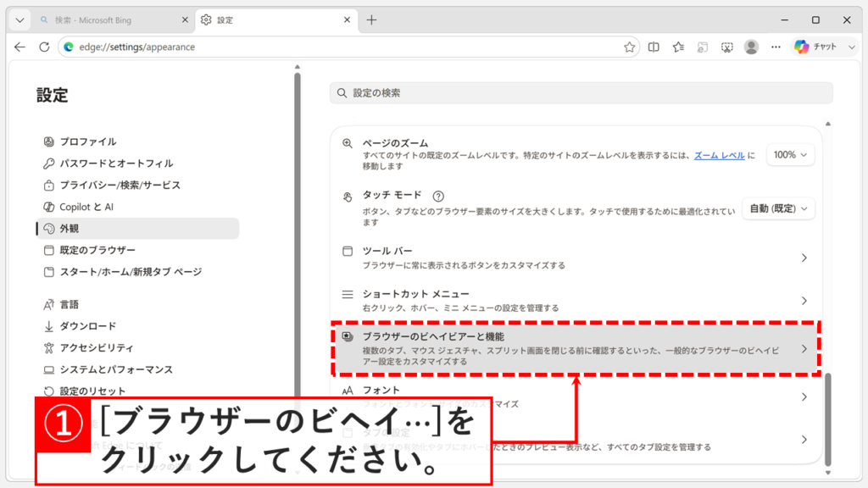Open the page zoom 100% dropdown
Image resolution: width=868 pixels, height=488 pixels.
(790, 155)
